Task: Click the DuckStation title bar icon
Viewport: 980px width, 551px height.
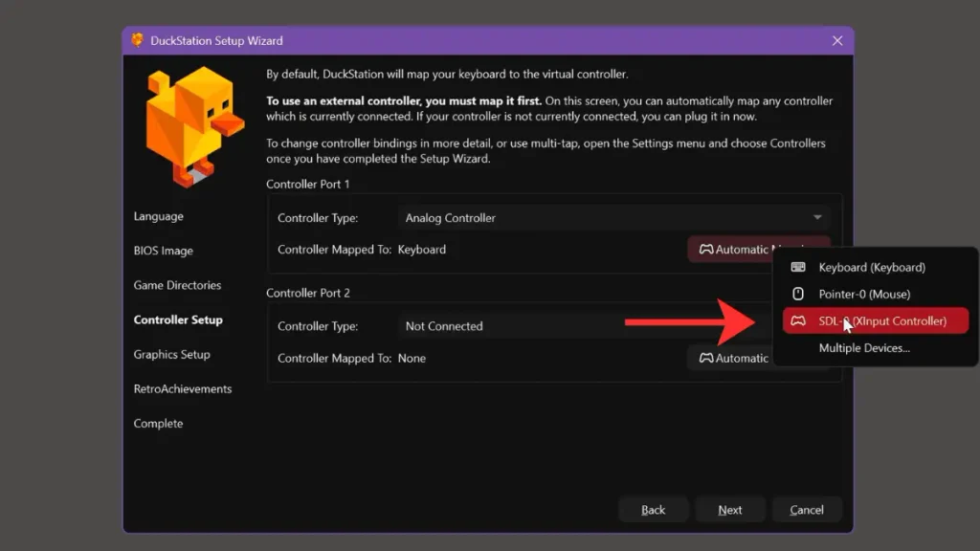Action: coord(138,40)
